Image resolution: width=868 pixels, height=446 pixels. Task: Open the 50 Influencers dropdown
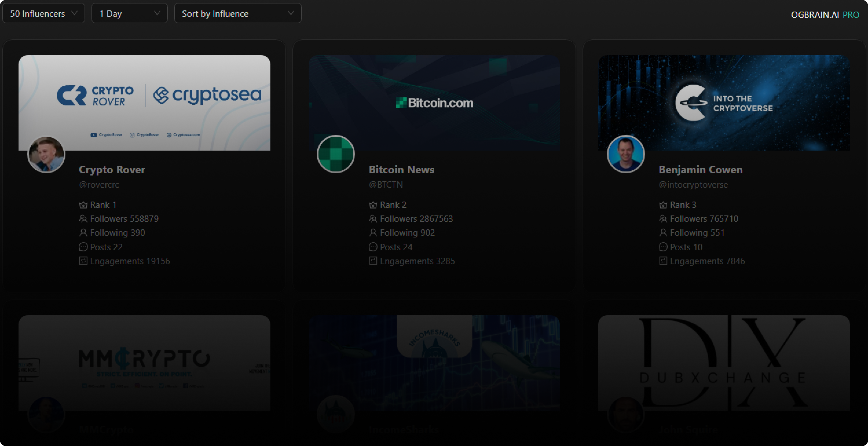43,14
